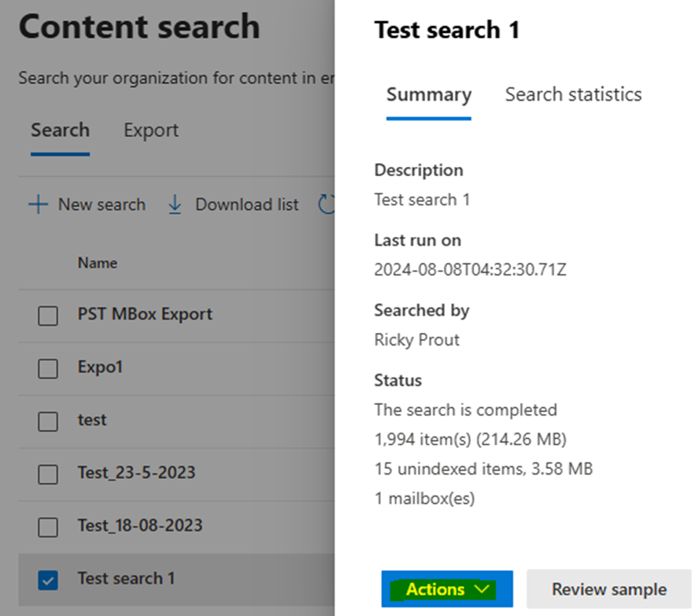Enable the Test_23-5-2023 row checkbox
699x616 pixels.
(48, 474)
